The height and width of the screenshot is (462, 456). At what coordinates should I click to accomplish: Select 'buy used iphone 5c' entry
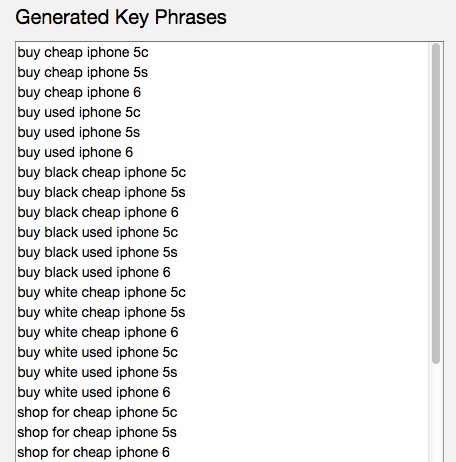point(79,113)
